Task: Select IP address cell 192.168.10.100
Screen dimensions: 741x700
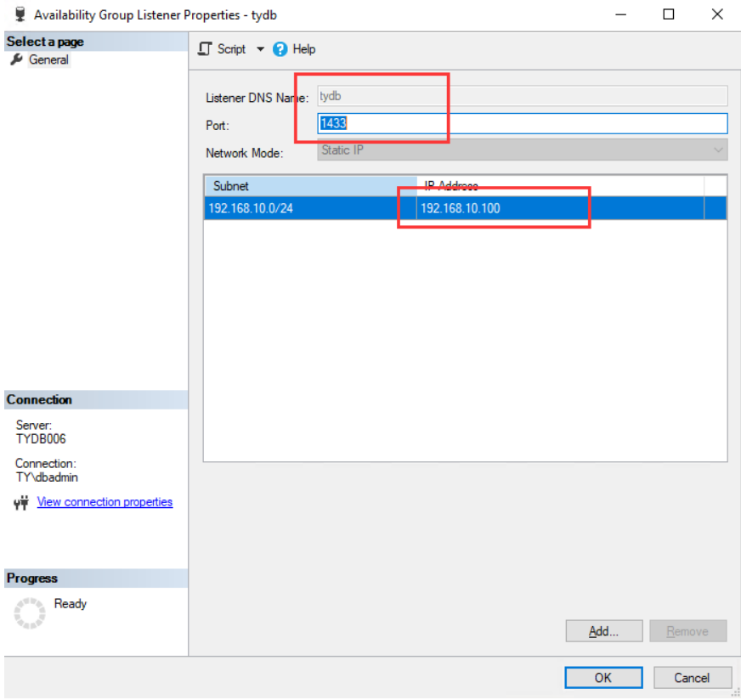Action: (x=560, y=208)
